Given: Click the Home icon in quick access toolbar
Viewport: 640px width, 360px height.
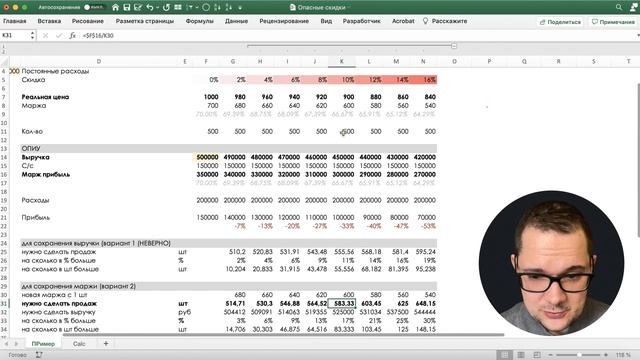Looking at the screenshot, I should coord(116,7).
